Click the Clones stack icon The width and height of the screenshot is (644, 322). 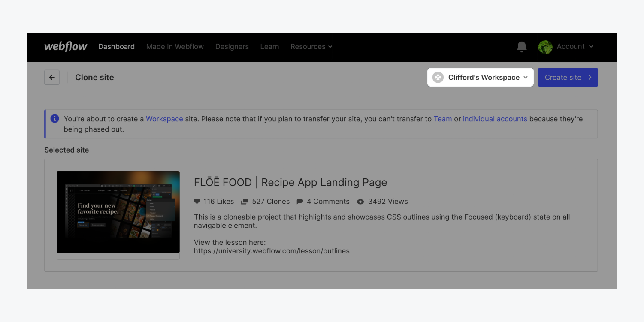pos(245,201)
